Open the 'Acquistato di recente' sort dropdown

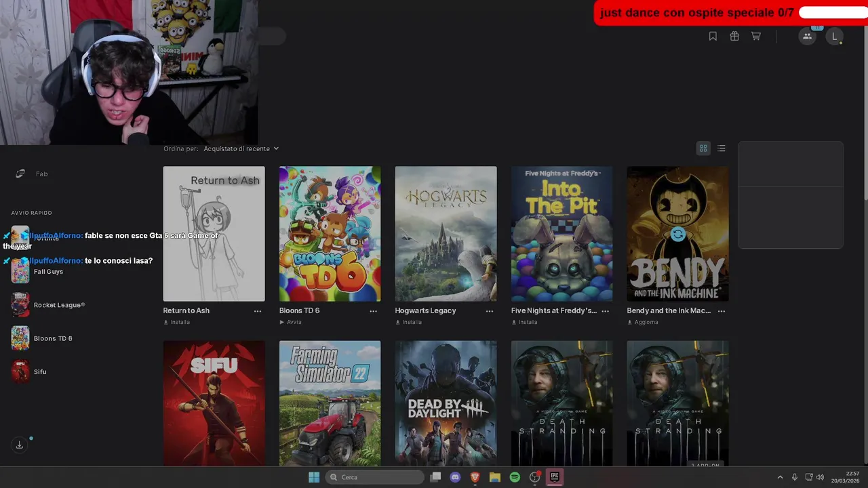pyautogui.click(x=241, y=148)
